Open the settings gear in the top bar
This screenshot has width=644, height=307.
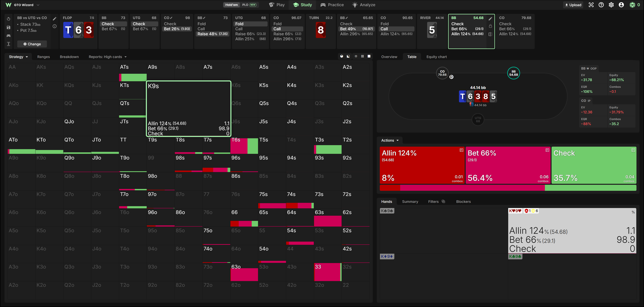[611, 5]
